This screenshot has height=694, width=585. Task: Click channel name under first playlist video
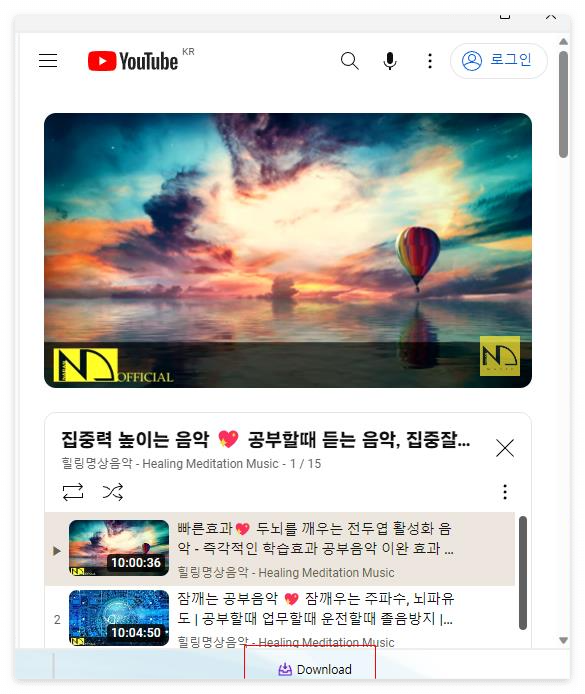tap(286, 572)
